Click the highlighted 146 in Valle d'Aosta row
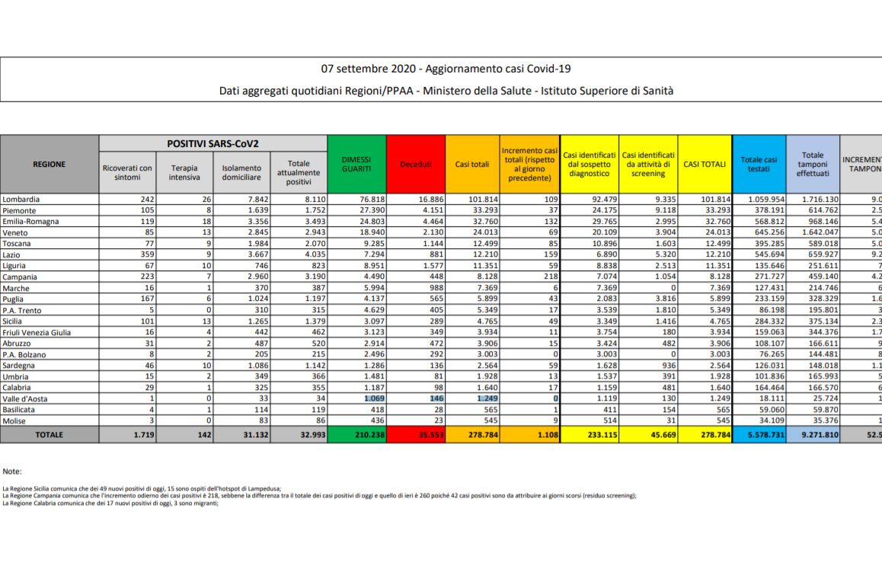This screenshot has width=882, height=588. (x=436, y=398)
